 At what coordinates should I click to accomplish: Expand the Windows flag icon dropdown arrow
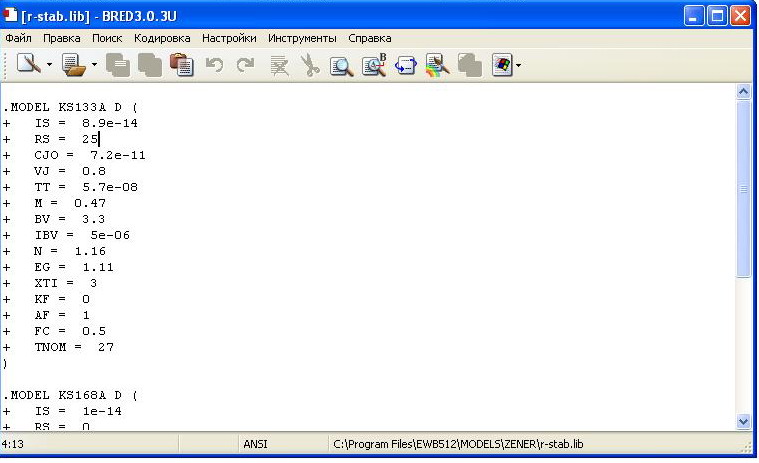click(x=518, y=65)
